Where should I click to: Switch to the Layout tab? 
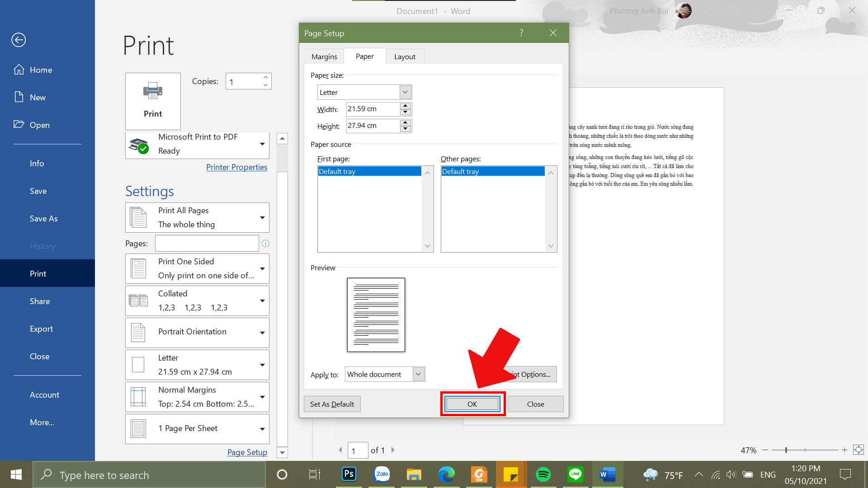click(405, 56)
